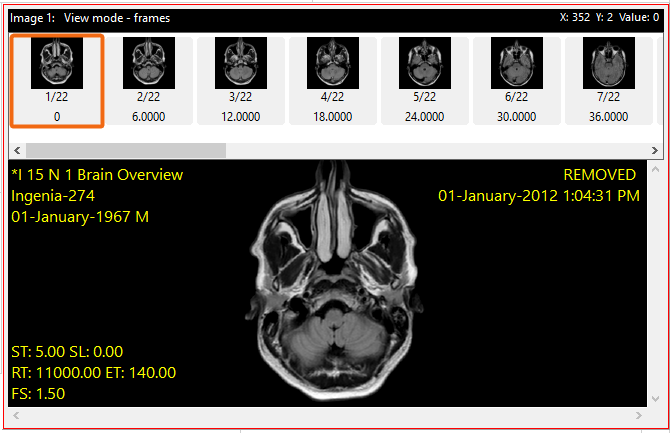Click the thumbnail strip horizontal scrollbar thumb

[125, 150]
